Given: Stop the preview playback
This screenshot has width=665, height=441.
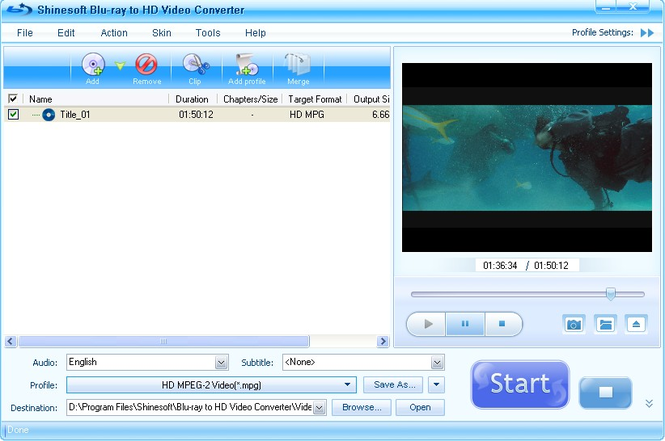Looking at the screenshot, I should coord(503,324).
